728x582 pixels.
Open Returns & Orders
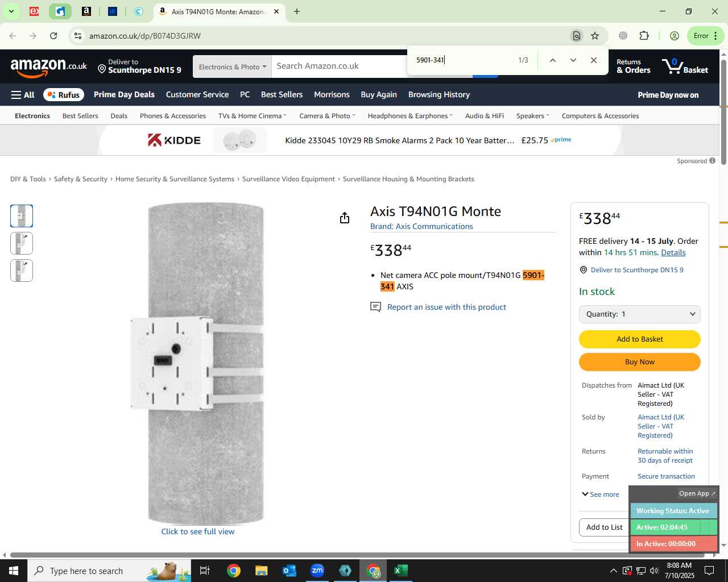(633, 66)
